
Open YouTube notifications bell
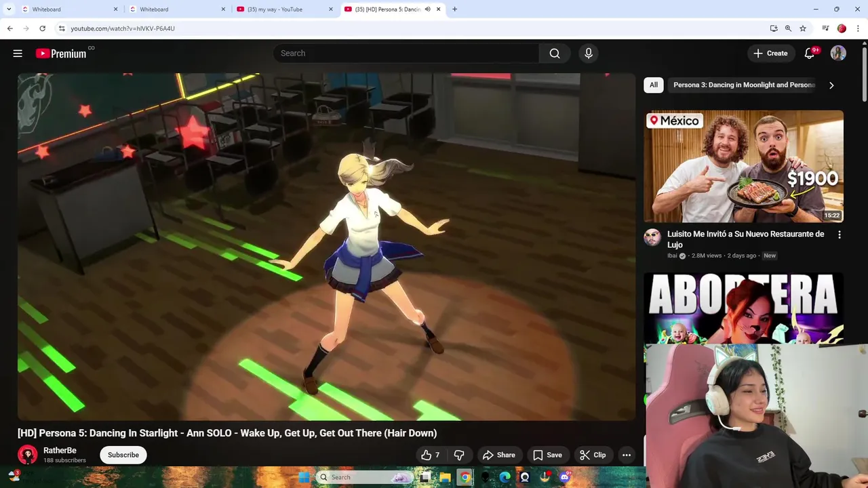(x=810, y=54)
